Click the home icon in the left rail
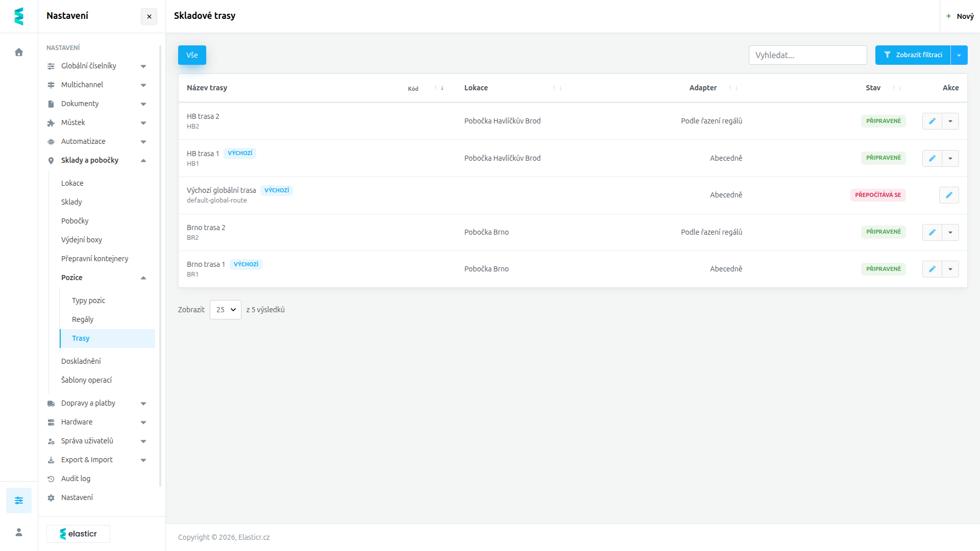 [19, 52]
